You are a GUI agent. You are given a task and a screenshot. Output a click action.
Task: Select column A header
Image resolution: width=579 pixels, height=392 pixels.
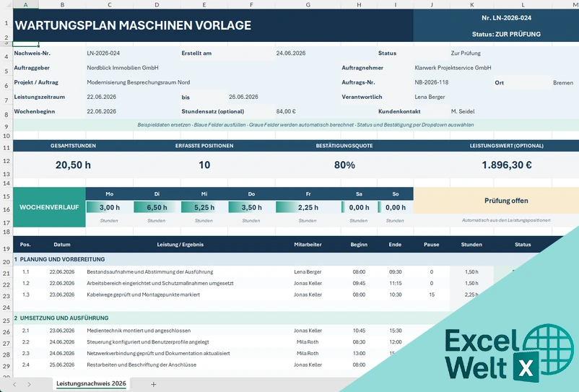[25, 4]
